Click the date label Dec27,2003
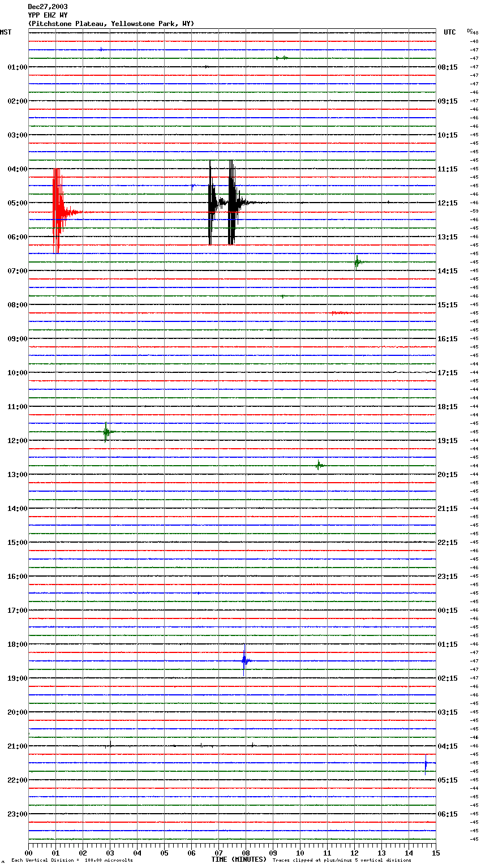This screenshot has width=481, height=868. pos(48,7)
